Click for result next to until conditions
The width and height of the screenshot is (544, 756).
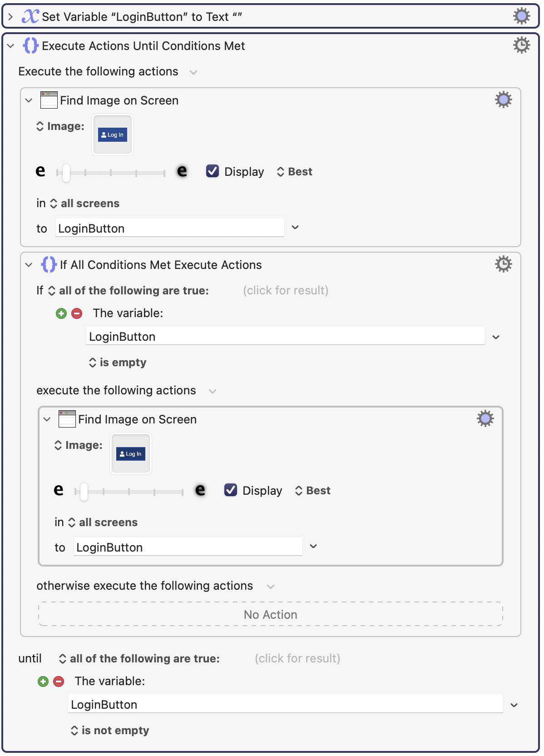pos(297,658)
